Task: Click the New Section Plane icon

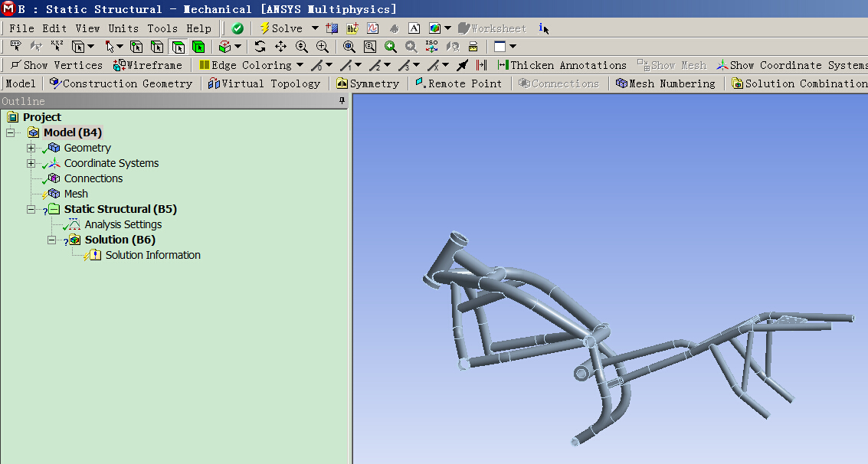Action: click(332, 28)
